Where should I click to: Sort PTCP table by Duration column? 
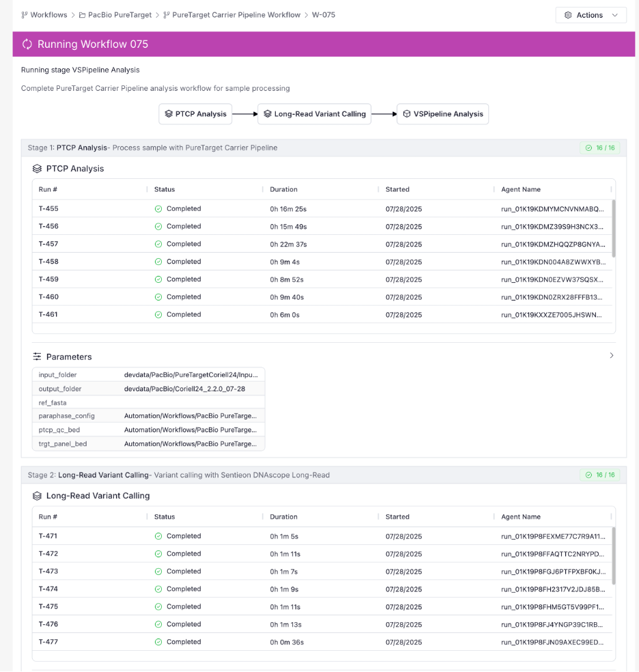(283, 189)
